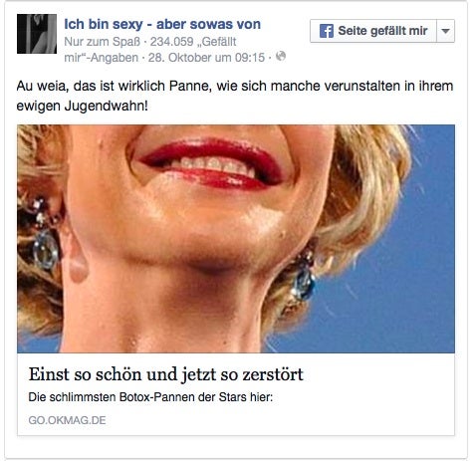
Task: Open the GO.OKMAG.DE source link
Action: 67,420
